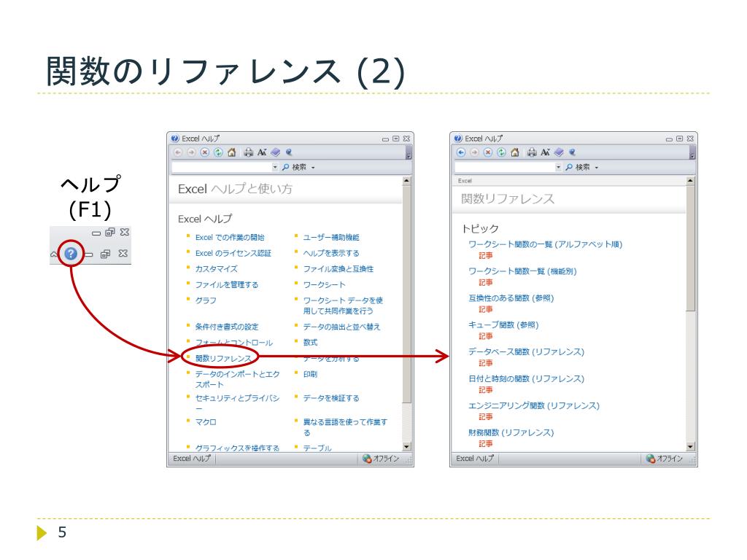Click Home icon in right Excel Help window
The height and width of the screenshot is (560, 747).
[514, 152]
